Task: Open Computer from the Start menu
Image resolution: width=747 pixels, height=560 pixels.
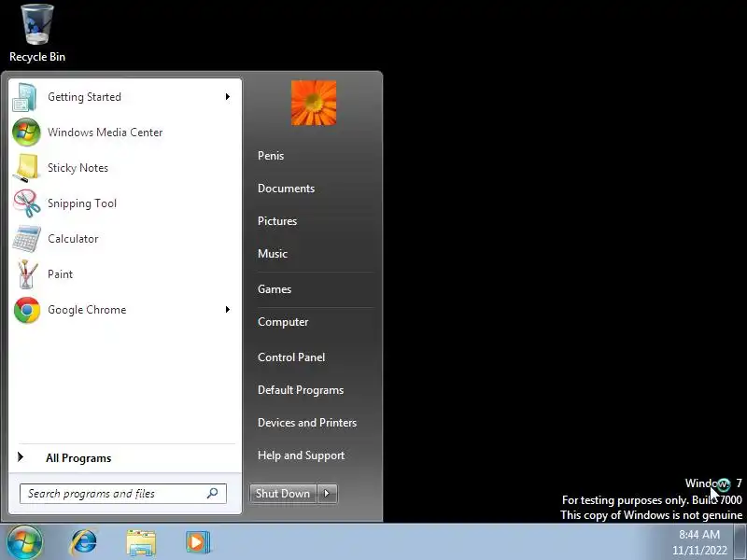Action: coord(283,322)
